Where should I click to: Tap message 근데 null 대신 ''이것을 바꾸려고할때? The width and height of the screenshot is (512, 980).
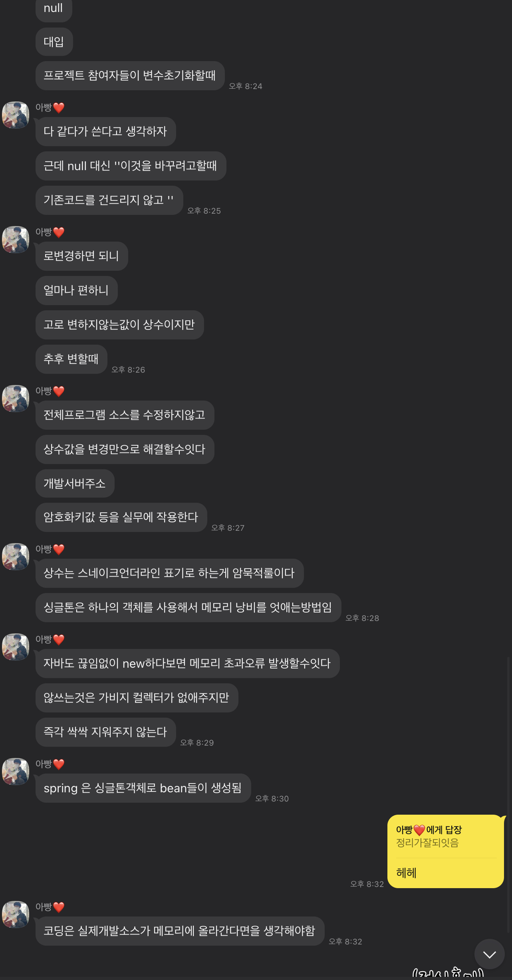point(131,166)
